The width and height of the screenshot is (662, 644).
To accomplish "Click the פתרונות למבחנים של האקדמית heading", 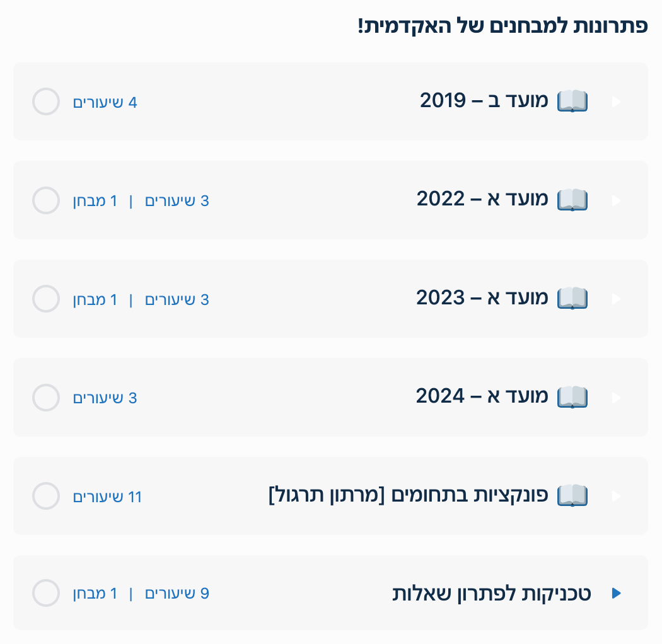I will coord(502,26).
